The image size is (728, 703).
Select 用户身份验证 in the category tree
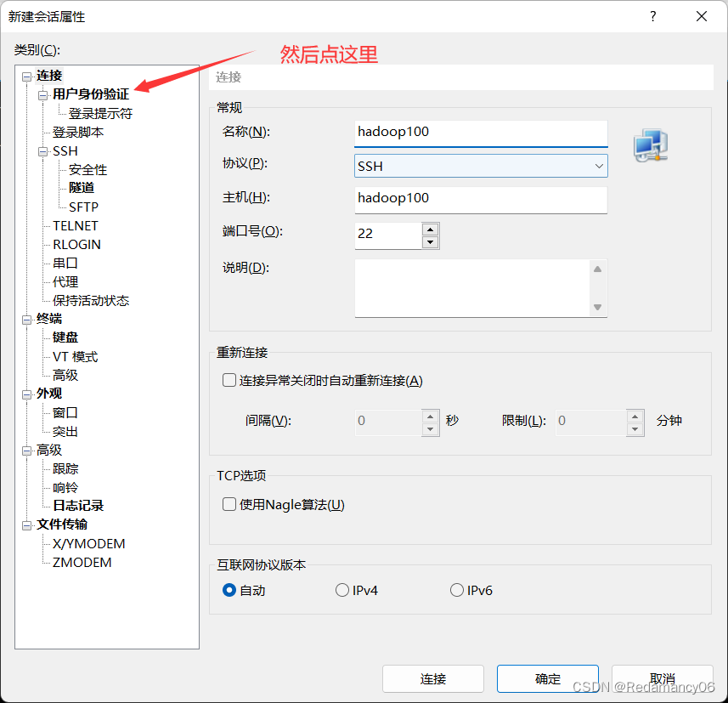91,94
